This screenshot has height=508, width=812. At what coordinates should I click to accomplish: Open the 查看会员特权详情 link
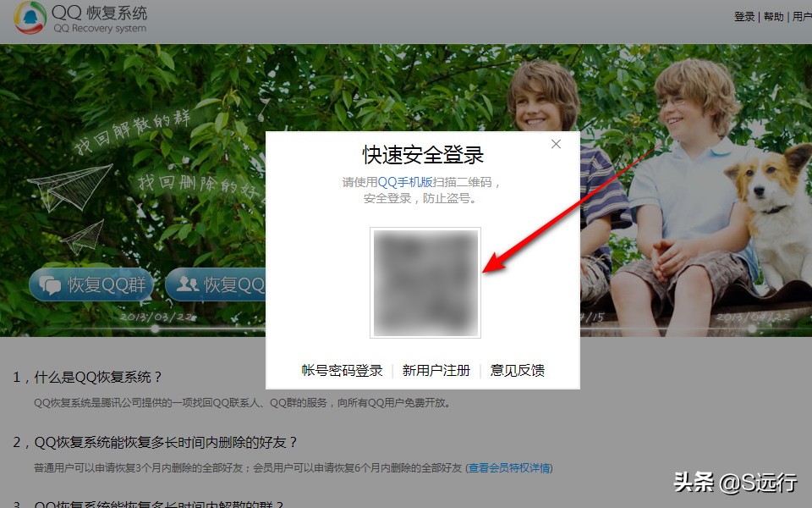[x=509, y=468]
